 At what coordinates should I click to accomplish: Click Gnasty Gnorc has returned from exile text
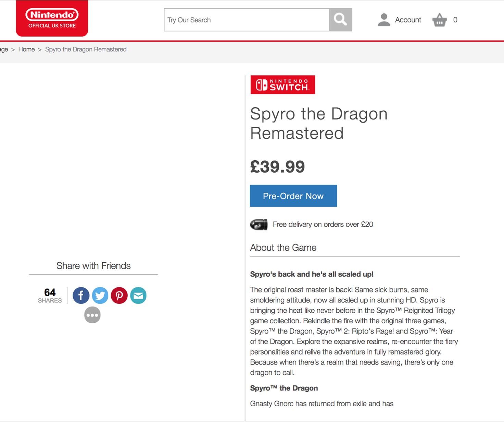[x=322, y=404]
